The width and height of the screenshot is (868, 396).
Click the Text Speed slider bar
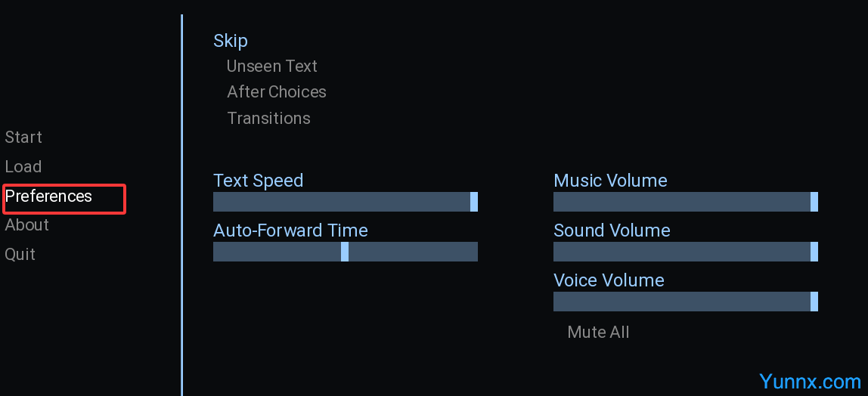(x=340, y=202)
